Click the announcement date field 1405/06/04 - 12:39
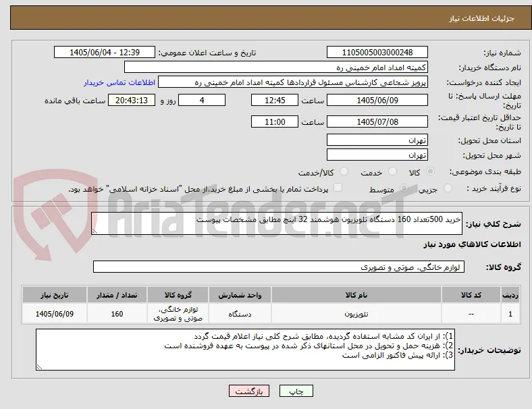Viewport: 532px width, 409px height. pyautogui.click(x=105, y=52)
